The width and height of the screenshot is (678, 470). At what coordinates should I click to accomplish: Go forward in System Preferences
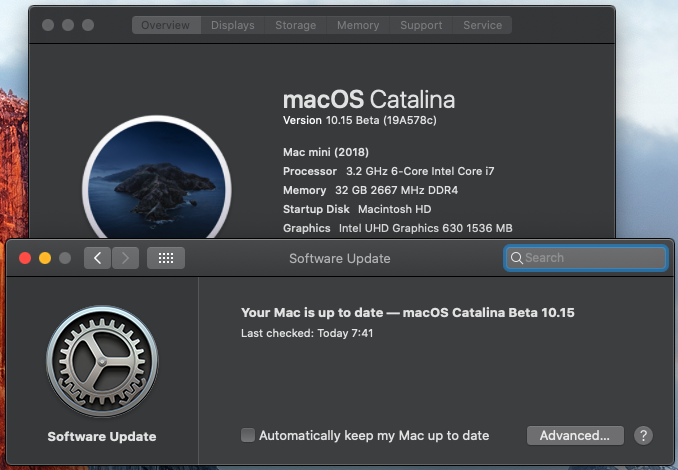125,258
